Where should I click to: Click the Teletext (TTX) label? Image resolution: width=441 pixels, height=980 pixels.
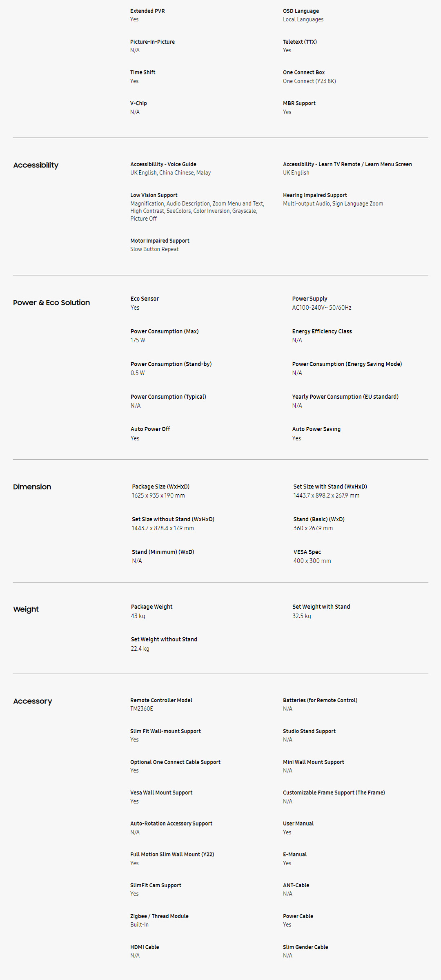point(300,42)
